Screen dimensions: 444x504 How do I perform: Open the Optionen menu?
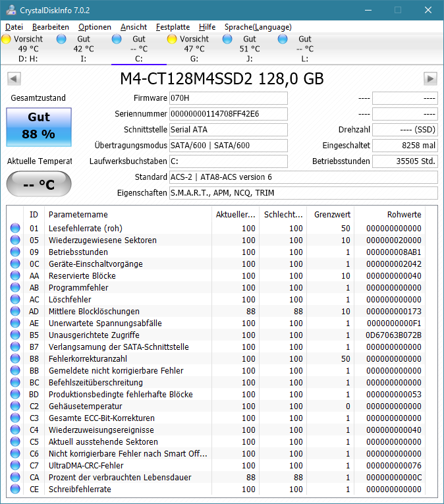(x=94, y=27)
